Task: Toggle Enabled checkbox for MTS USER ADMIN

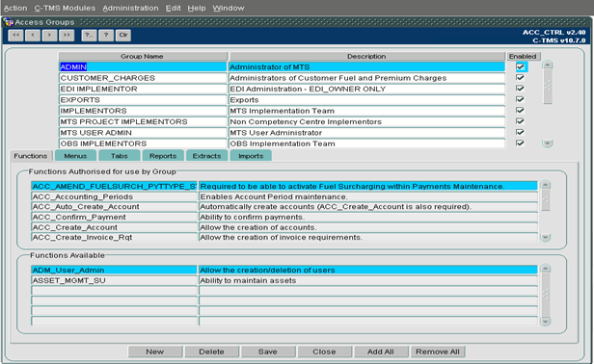Action: point(520,133)
